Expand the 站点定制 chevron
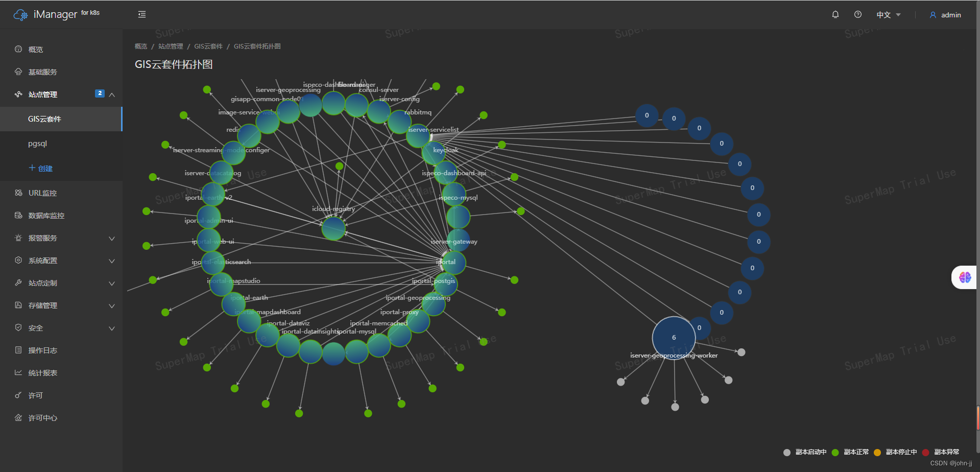This screenshot has height=472, width=980. tap(112, 283)
